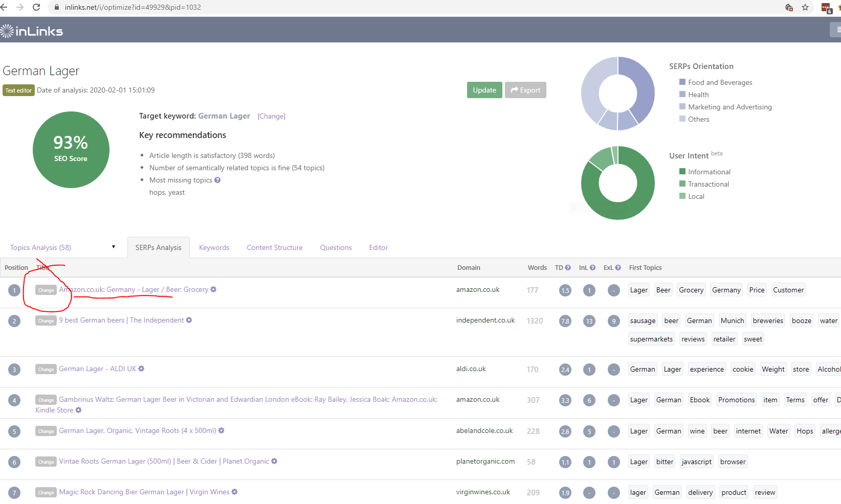Screen dimensions: 841x504
Task: Click the Munich topic tag
Action: (x=733, y=320)
